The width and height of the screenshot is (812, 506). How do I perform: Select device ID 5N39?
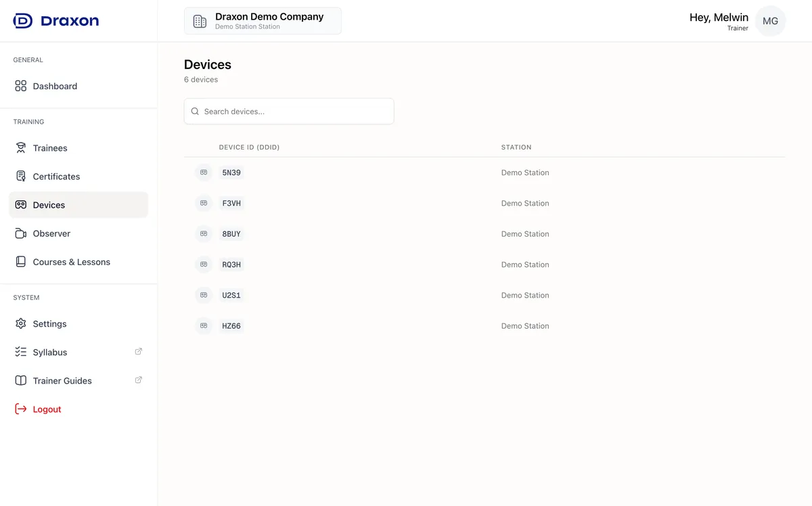231,172
